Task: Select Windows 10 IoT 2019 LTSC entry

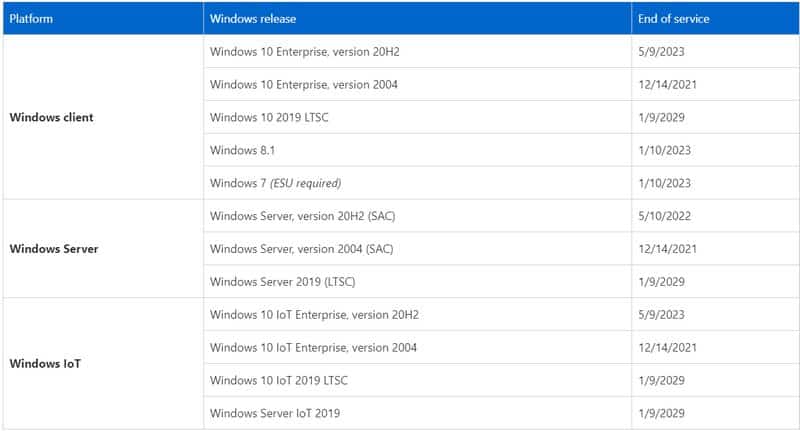Action: pos(279,380)
